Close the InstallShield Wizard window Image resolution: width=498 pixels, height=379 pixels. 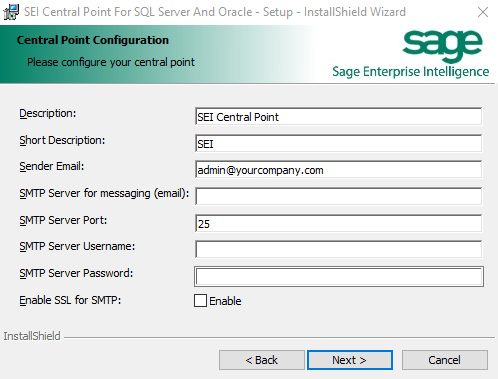click(x=483, y=12)
